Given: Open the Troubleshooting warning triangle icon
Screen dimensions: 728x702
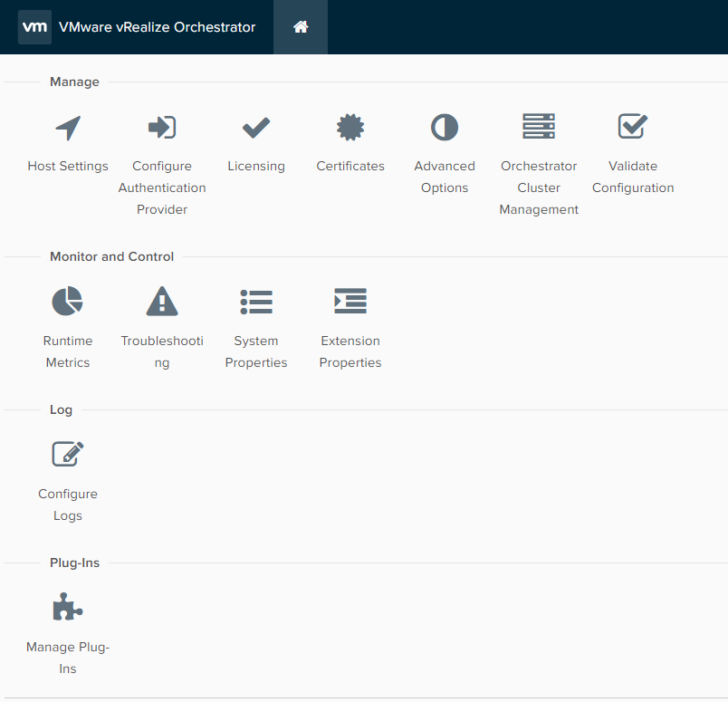Looking at the screenshot, I should [162, 301].
